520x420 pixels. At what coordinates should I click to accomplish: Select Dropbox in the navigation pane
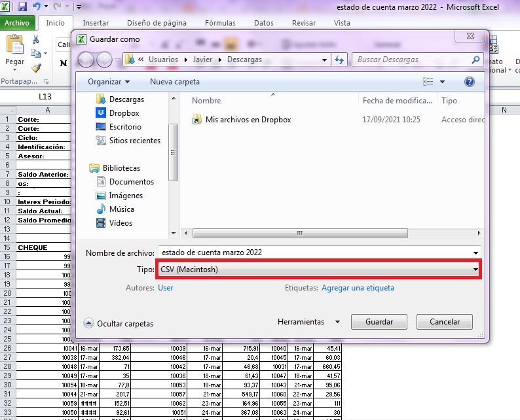pos(124,113)
